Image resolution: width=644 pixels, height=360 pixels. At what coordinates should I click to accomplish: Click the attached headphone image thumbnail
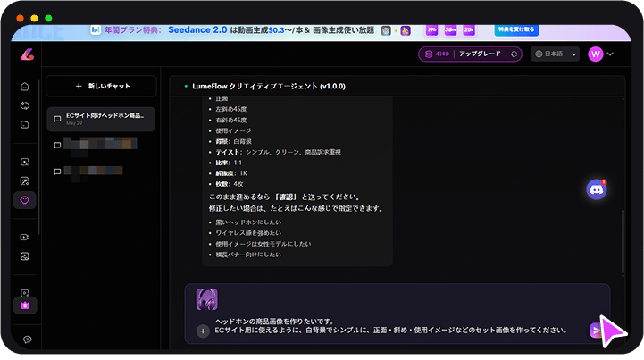click(x=206, y=299)
